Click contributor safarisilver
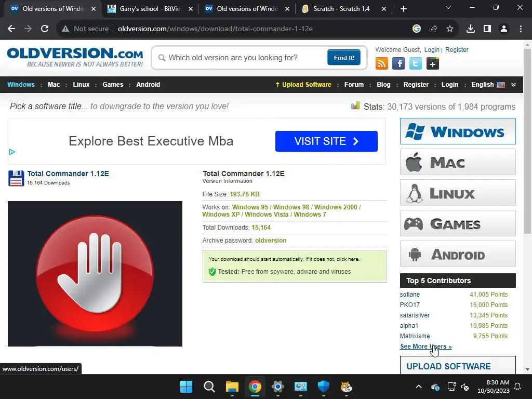 415,315
